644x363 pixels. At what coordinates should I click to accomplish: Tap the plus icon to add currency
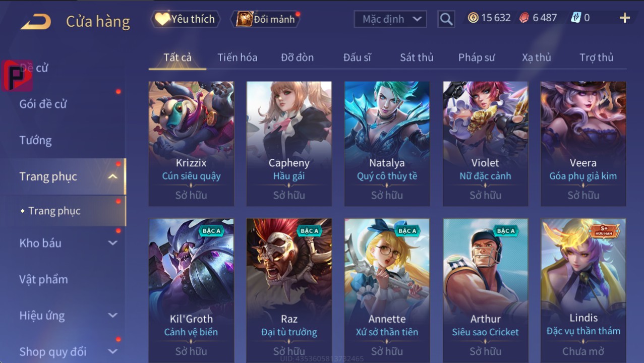tap(624, 18)
